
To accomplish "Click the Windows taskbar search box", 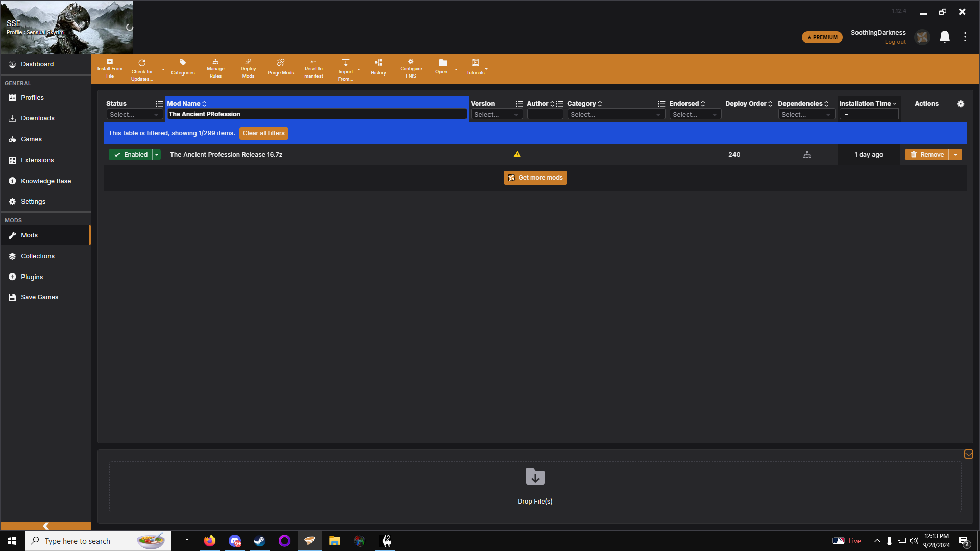I will coord(98,541).
